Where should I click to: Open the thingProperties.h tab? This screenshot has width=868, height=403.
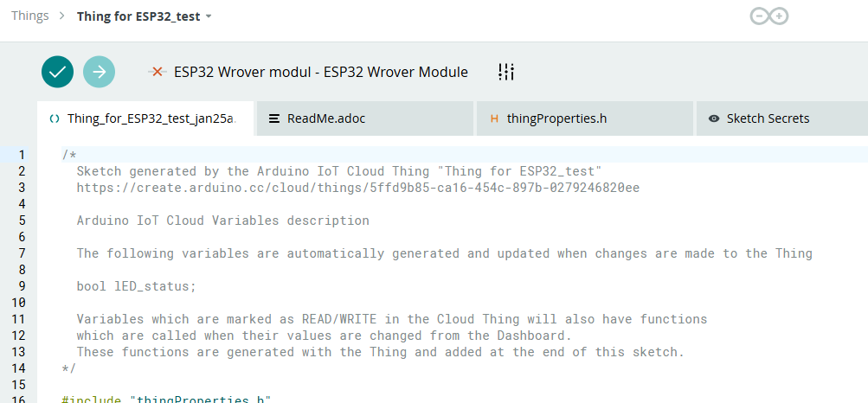coord(584,118)
